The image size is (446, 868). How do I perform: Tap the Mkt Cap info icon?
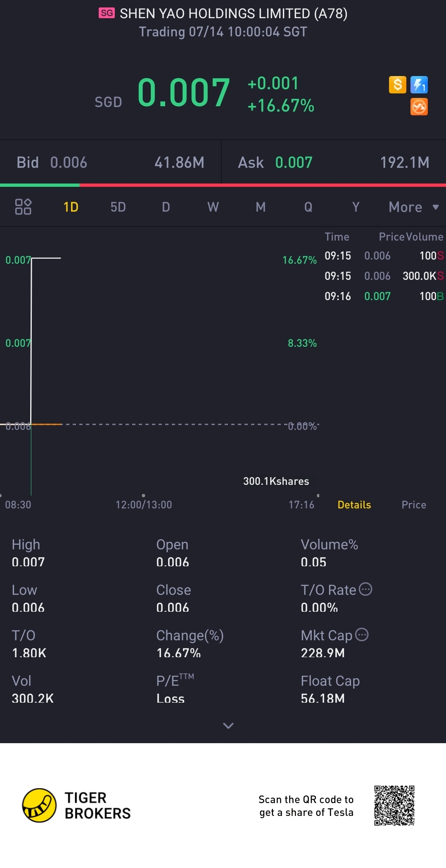point(362,634)
